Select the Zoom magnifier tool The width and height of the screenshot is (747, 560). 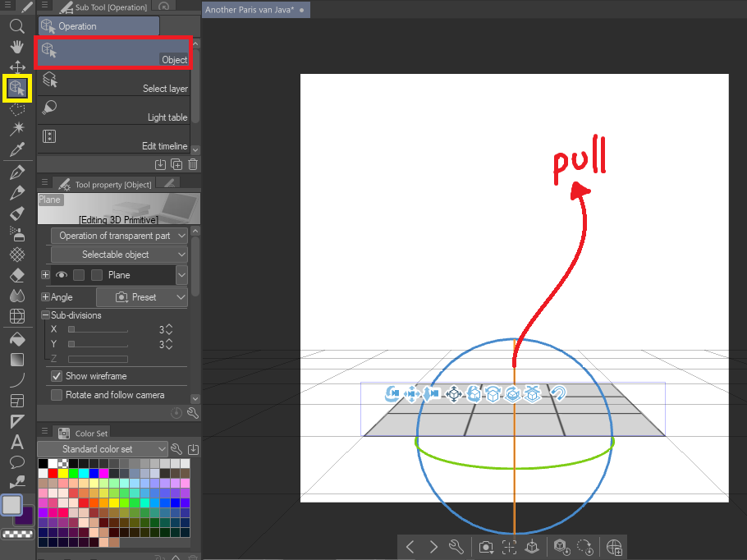pos(16,26)
